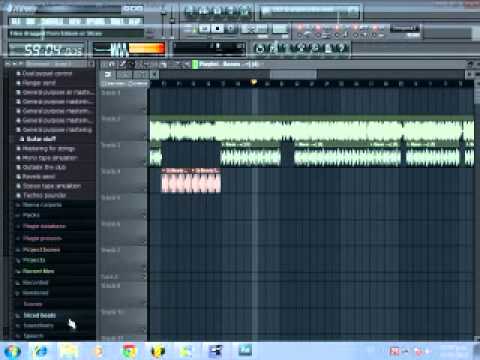Expand the Speech folder in browser

(x=33, y=336)
